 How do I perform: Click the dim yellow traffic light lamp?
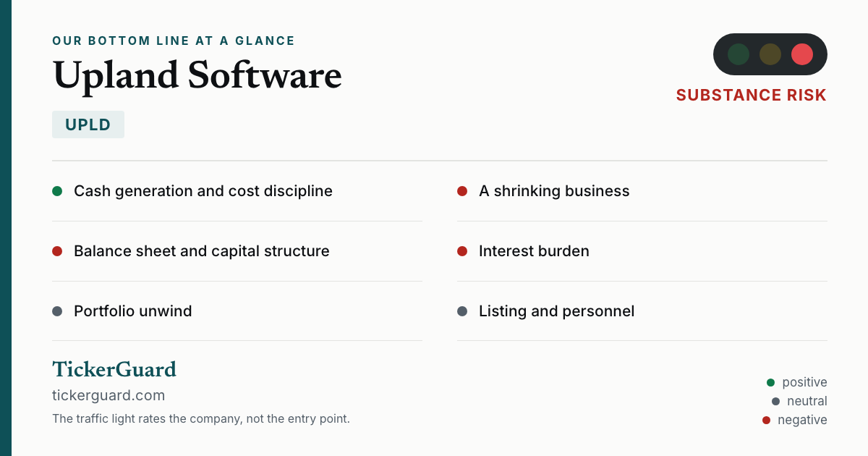(x=770, y=54)
